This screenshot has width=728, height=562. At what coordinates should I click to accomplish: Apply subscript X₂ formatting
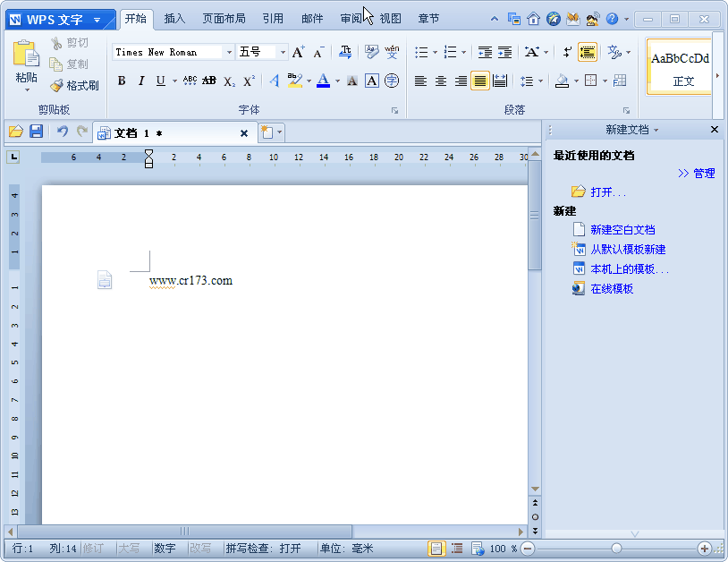(x=229, y=81)
